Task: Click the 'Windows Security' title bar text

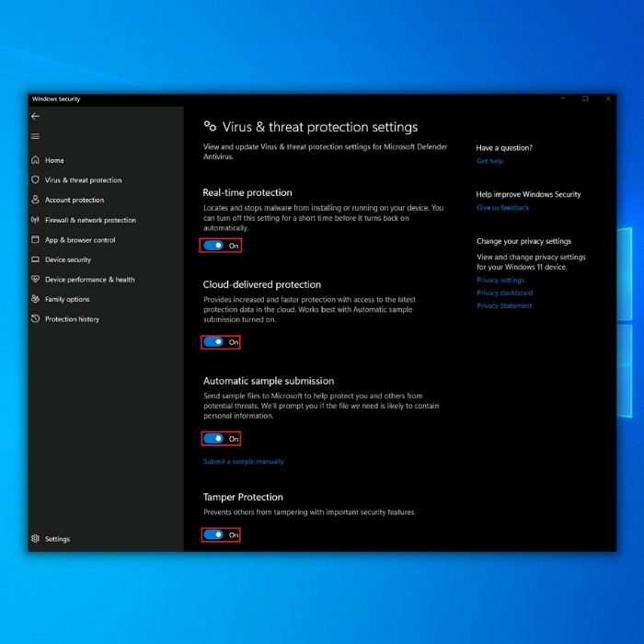Action: pyautogui.click(x=56, y=99)
